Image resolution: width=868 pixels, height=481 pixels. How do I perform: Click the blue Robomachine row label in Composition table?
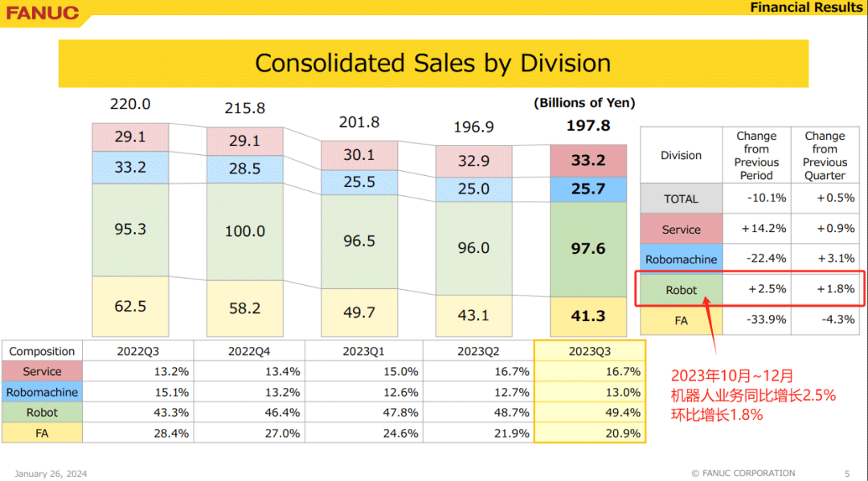coord(42,392)
